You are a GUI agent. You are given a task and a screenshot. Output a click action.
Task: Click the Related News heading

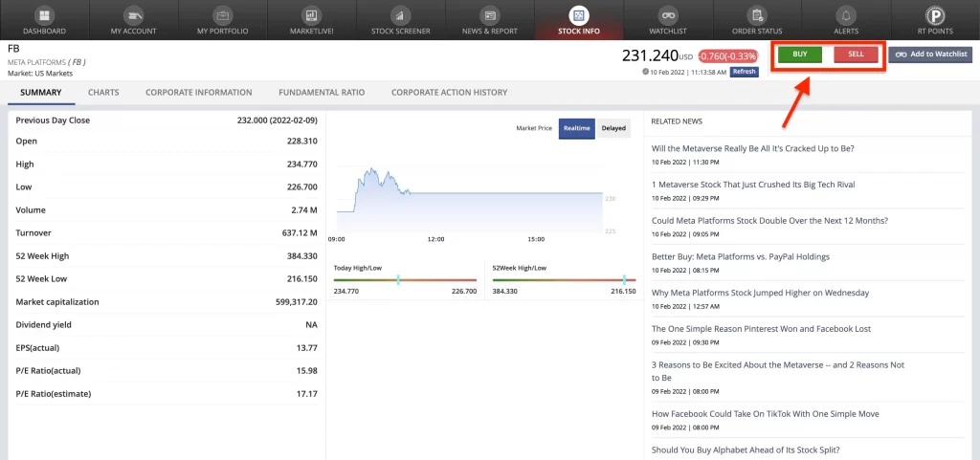point(677,121)
